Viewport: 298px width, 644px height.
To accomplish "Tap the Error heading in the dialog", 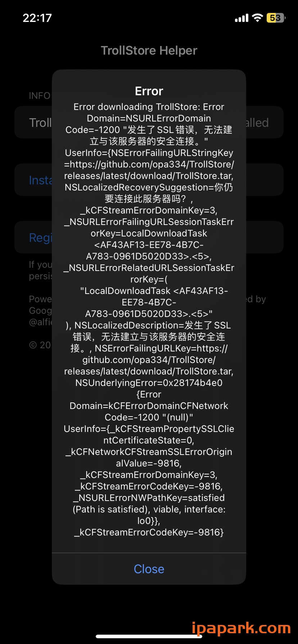I will 149,91.
